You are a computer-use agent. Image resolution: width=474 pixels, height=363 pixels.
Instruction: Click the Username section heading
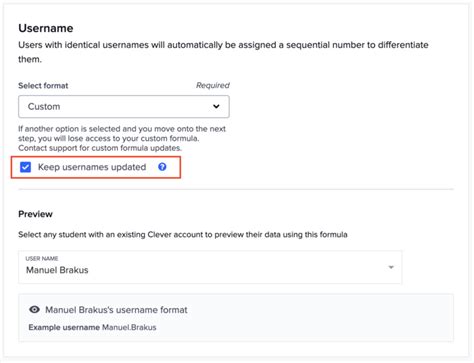click(46, 28)
